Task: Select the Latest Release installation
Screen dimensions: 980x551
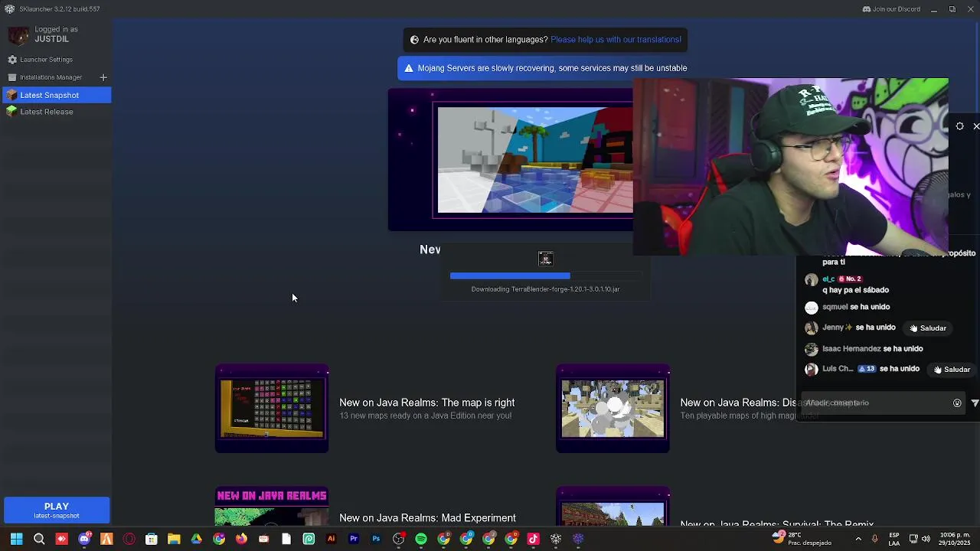Action: click(56, 112)
